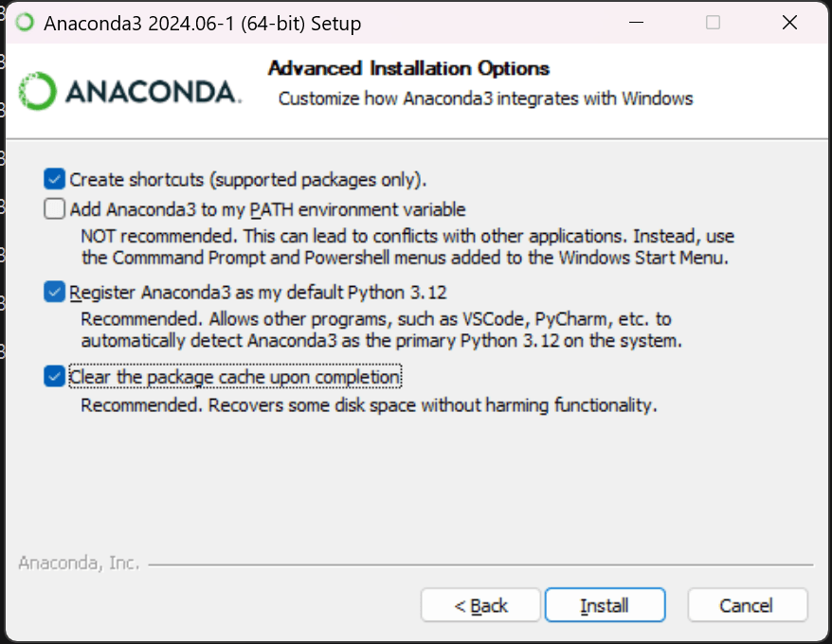This screenshot has height=644, width=832.
Task: Close the Anaconda3 Setup window
Action: (789, 23)
